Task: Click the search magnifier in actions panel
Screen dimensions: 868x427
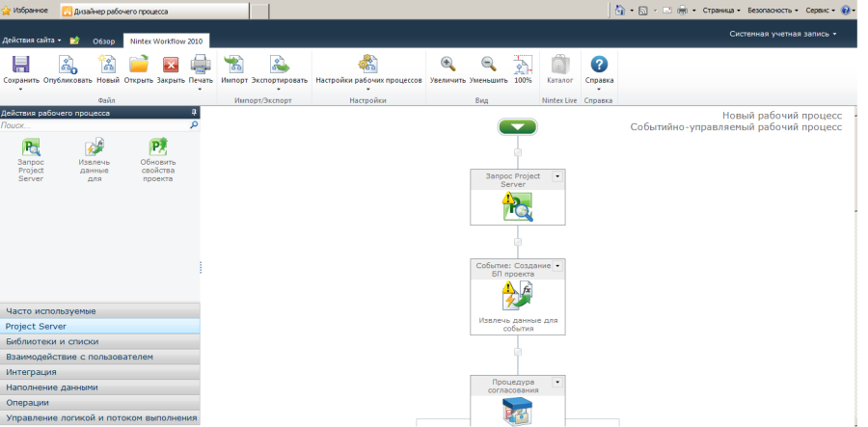Action: 194,125
